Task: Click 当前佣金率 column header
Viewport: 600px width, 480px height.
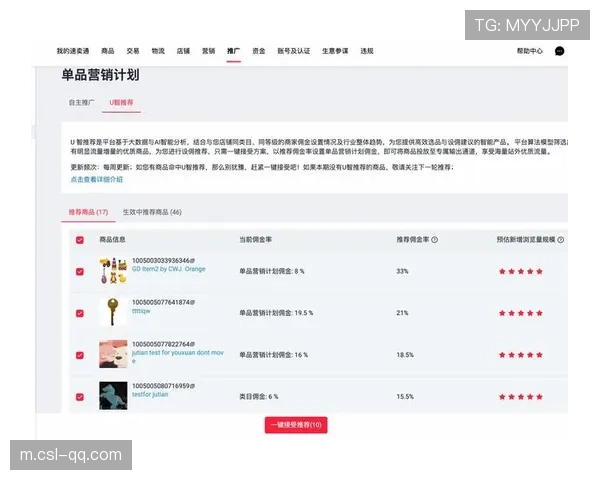Action: (x=256, y=240)
